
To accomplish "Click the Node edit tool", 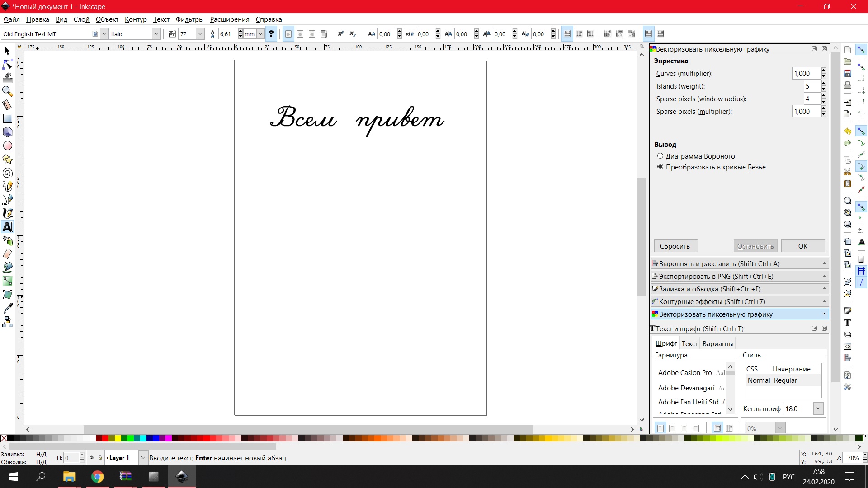I will [x=7, y=64].
